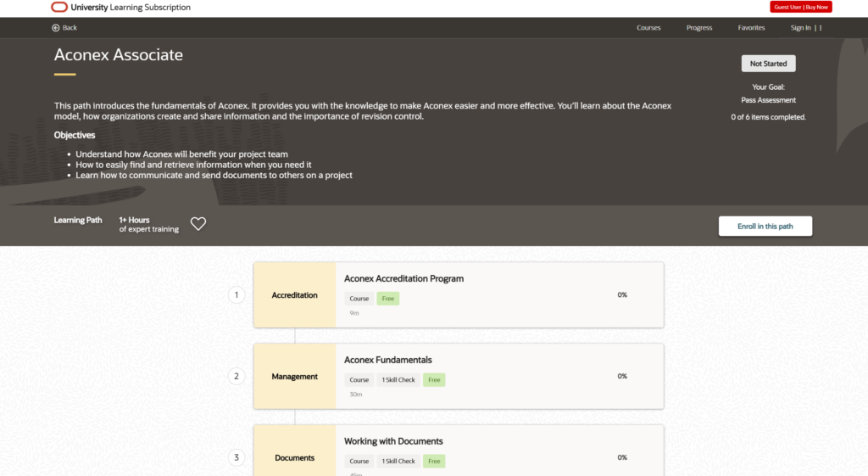The height and width of the screenshot is (476, 868).
Task: Open Aconex Fundamentals course
Action: pyautogui.click(x=387, y=360)
